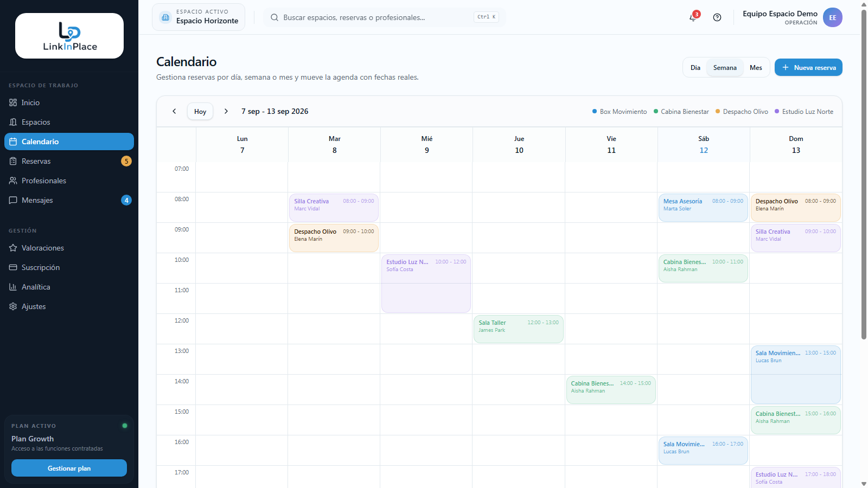Click the Profesionales people icon
Image resolution: width=868 pixels, height=488 pixels.
click(13, 181)
